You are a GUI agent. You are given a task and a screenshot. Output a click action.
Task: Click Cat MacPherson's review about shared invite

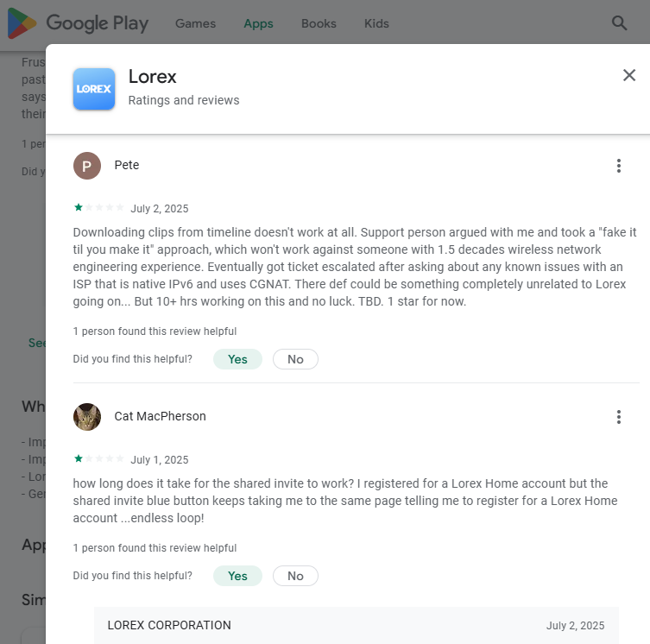345,501
